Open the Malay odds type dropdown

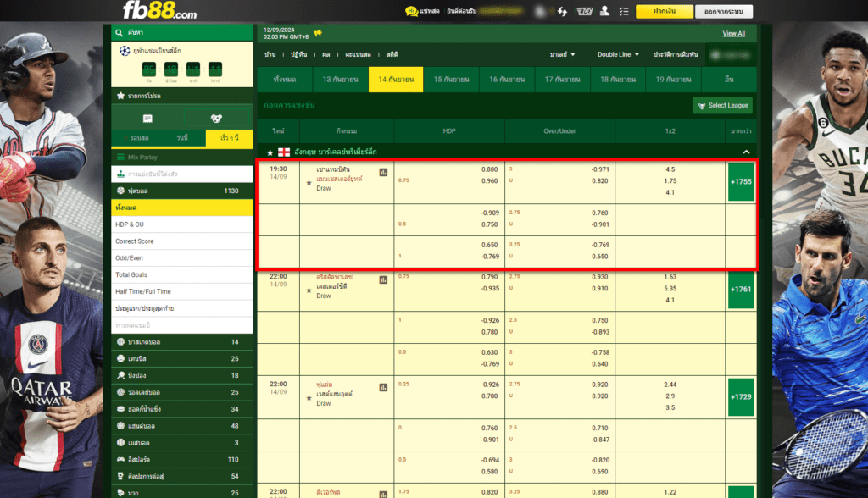562,54
